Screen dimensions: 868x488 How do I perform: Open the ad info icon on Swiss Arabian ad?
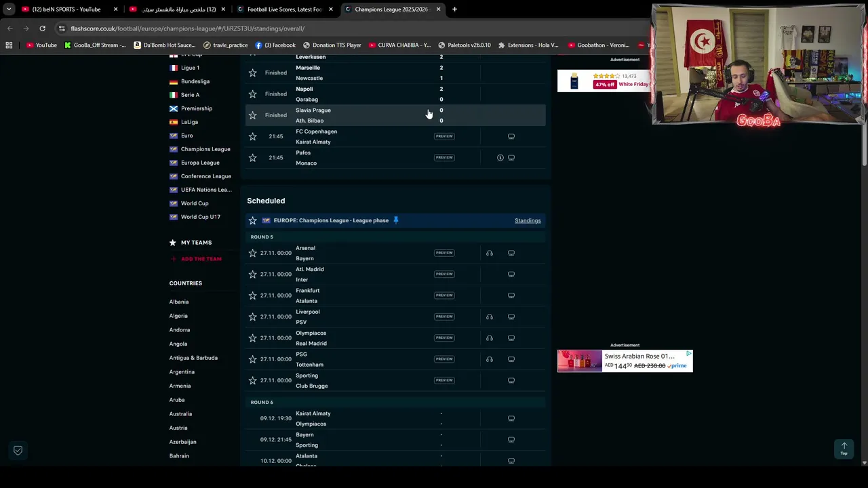click(x=689, y=353)
